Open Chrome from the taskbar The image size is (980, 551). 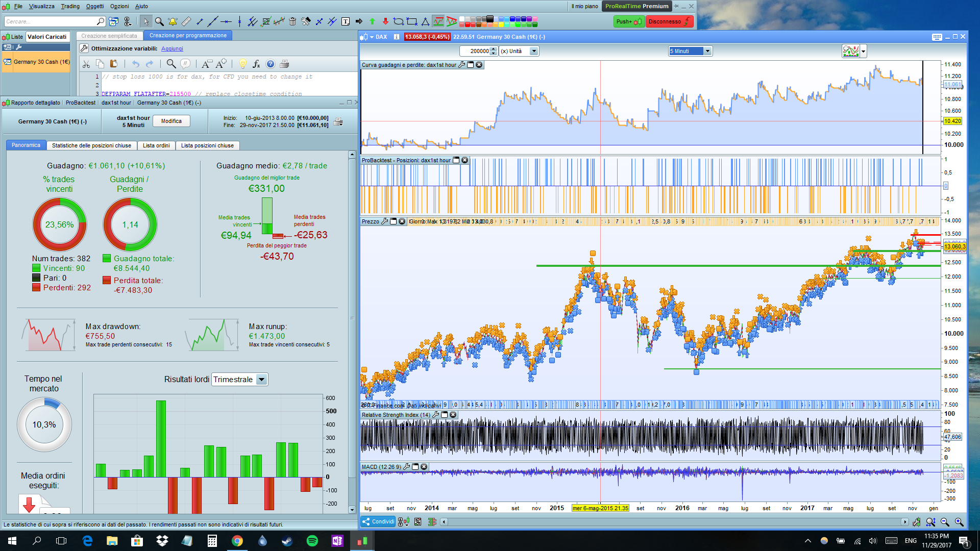(x=237, y=541)
